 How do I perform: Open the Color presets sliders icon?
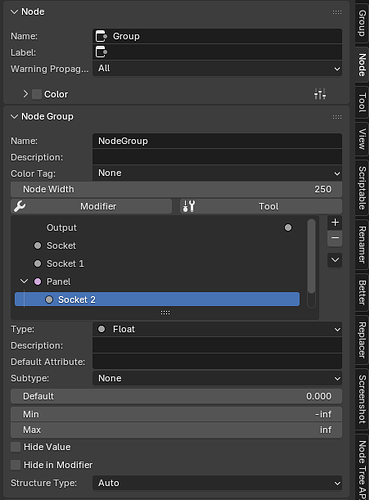click(320, 94)
